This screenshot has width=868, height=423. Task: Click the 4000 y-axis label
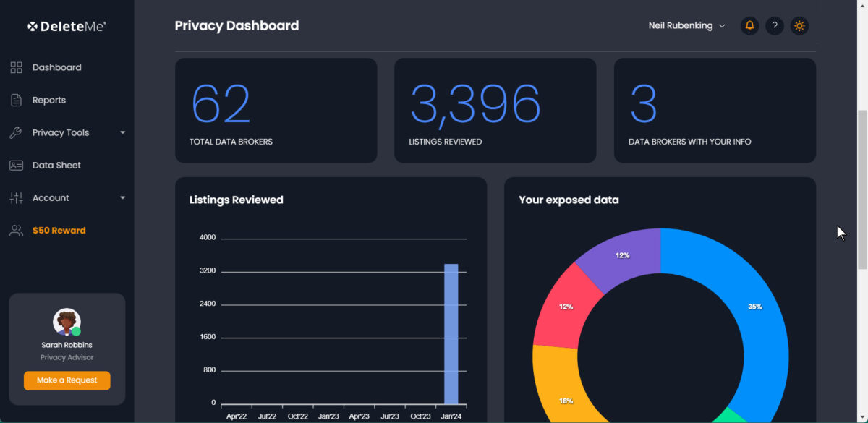click(208, 238)
